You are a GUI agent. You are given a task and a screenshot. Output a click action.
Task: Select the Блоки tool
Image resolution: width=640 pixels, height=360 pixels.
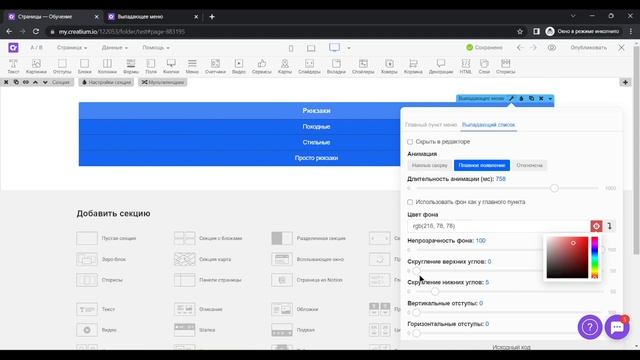(x=84, y=66)
